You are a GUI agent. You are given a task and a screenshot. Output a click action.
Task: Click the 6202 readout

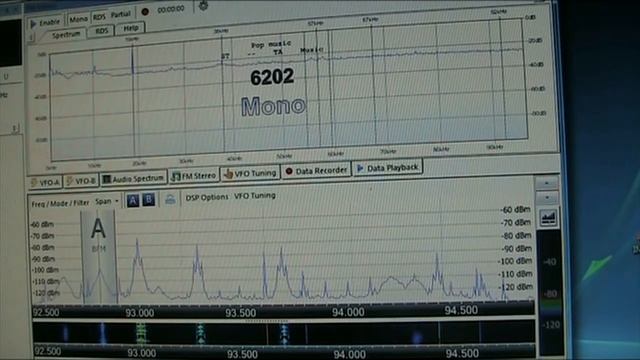[x=272, y=77]
